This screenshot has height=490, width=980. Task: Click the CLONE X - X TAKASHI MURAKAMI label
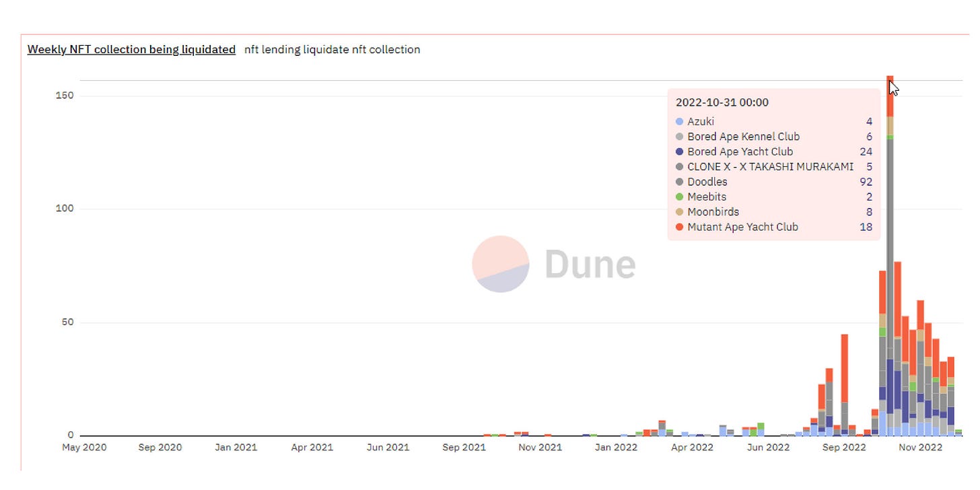click(x=771, y=167)
